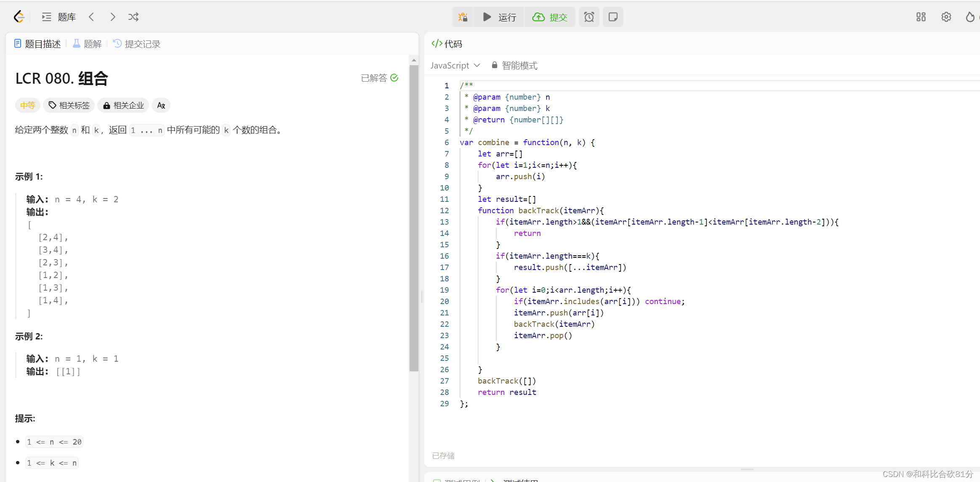980x482 pixels.
Task: Switch to the 题解 tab
Action: click(x=87, y=44)
